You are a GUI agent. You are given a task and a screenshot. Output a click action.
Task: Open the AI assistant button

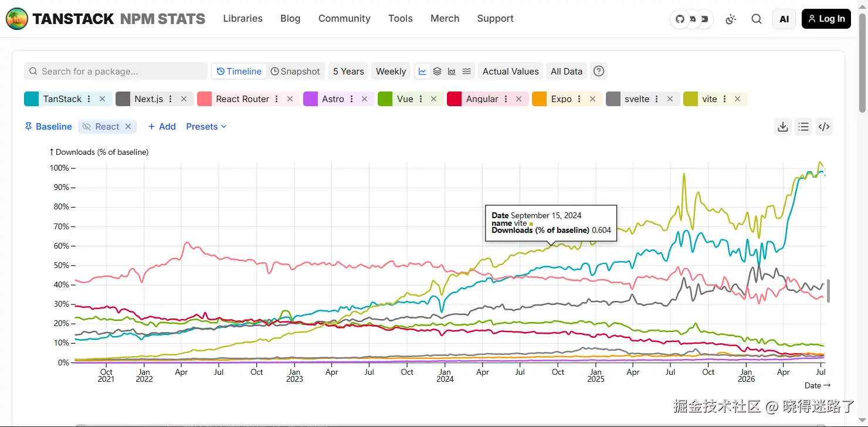[784, 19]
